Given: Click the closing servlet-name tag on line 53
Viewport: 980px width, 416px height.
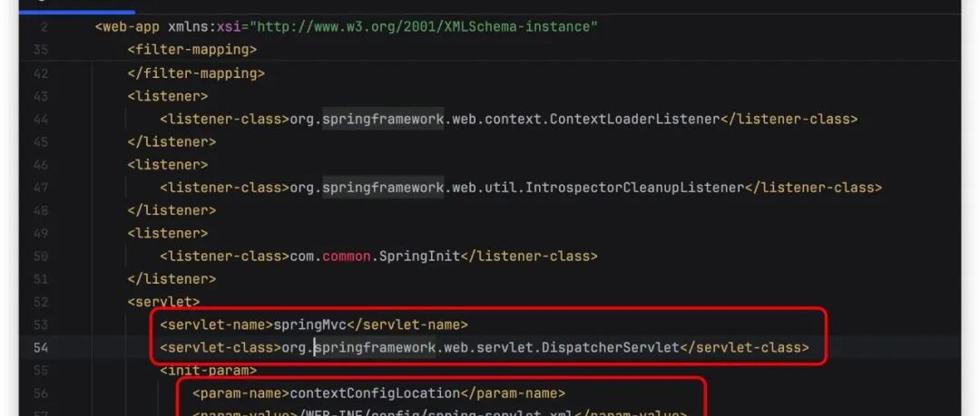Looking at the screenshot, I should tap(407, 324).
